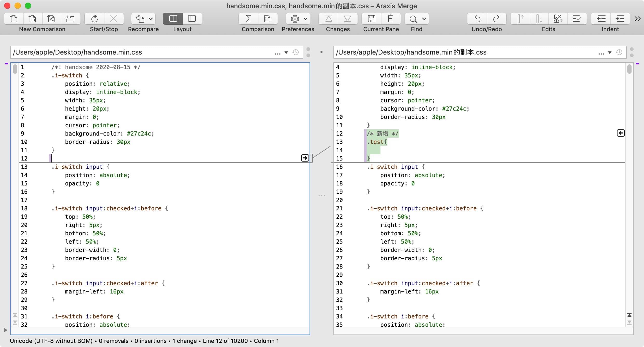
Task: Copy change to left with arrow button
Action: (x=621, y=133)
